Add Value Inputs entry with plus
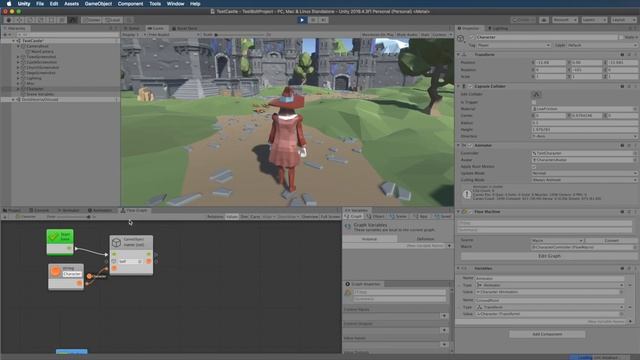Image resolution: width=640 pixels, height=360 pixels. click(444, 345)
